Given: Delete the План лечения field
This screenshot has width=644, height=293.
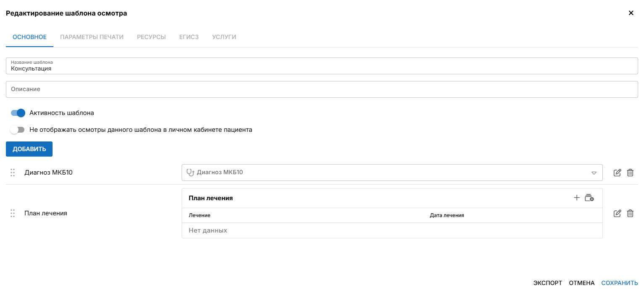Looking at the screenshot, I should (630, 213).
